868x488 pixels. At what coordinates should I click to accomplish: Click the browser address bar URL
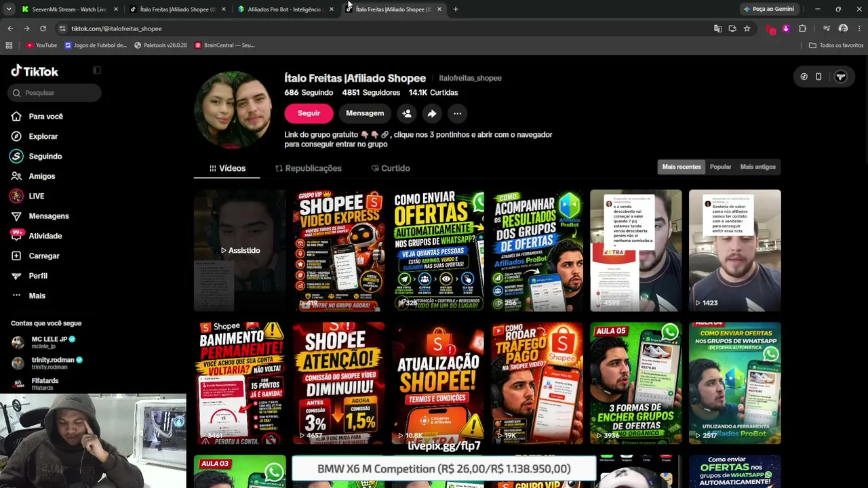point(116,28)
